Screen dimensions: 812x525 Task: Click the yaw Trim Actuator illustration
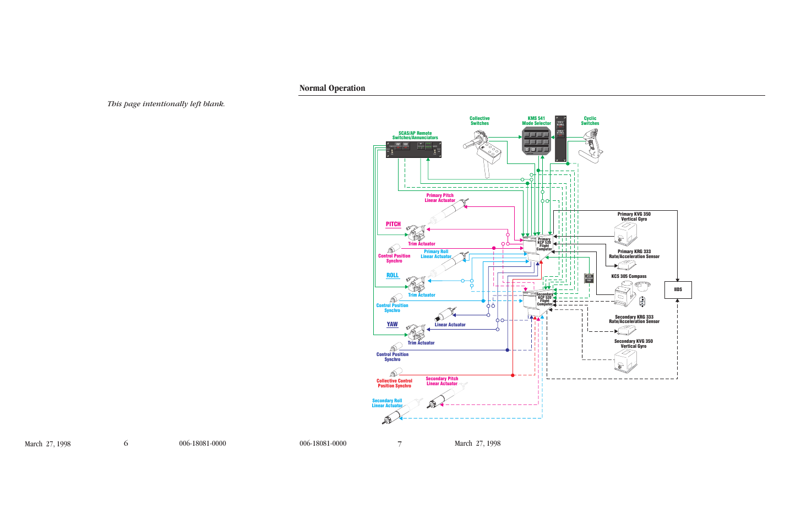(x=417, y=332)
